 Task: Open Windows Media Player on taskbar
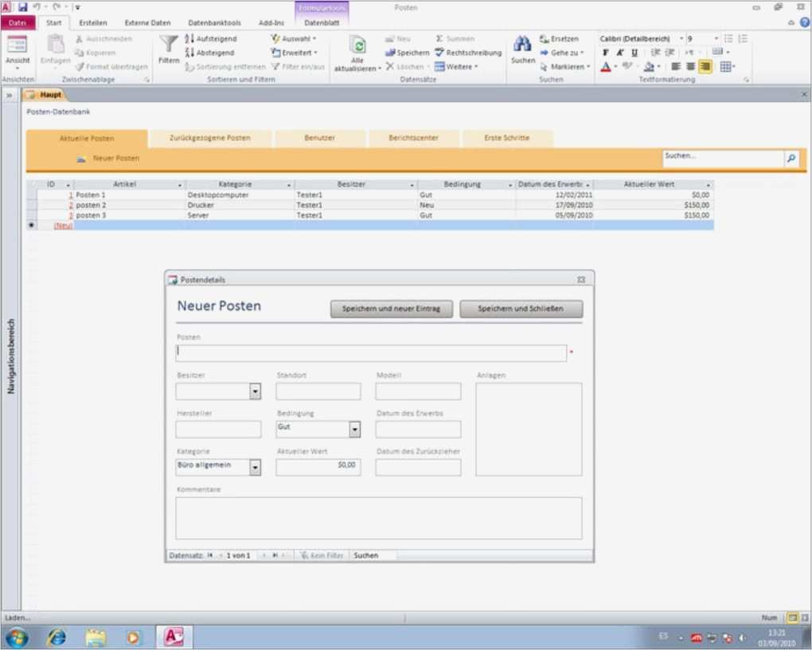[133, 637]
